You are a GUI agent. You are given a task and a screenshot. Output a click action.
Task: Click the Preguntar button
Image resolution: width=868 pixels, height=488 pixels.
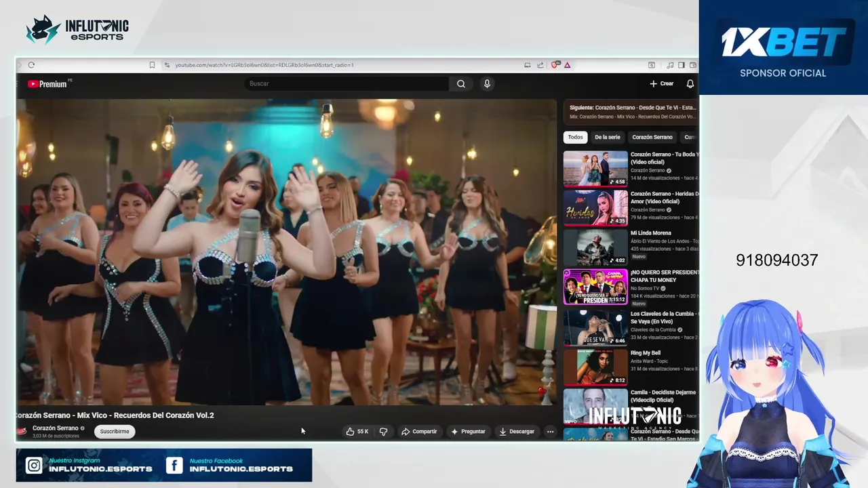click(x=468, y=431)
